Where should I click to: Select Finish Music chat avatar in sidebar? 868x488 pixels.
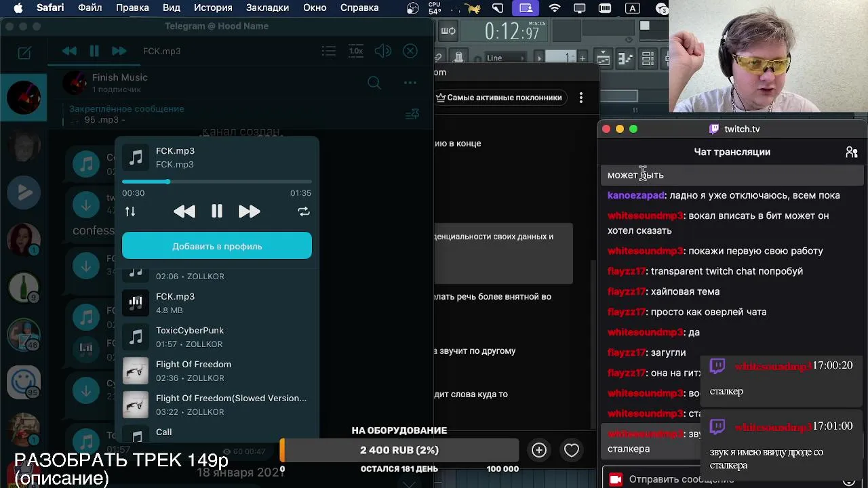24,98
